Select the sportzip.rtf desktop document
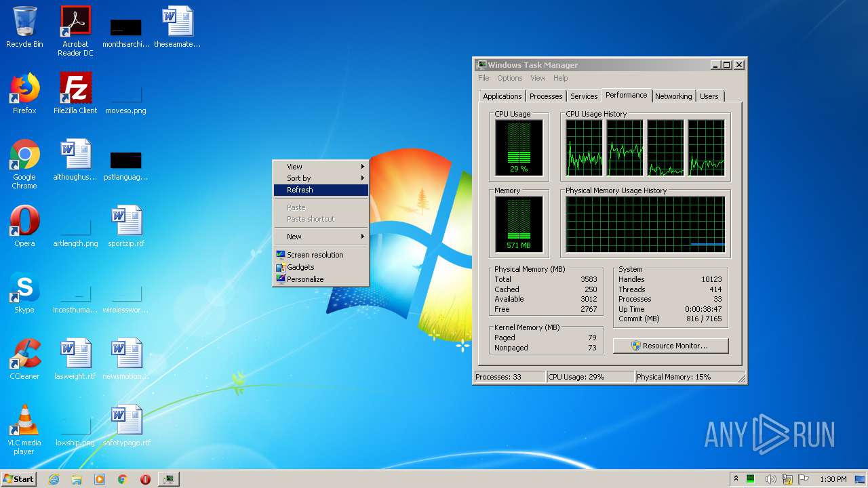The height and width of the screenshot is (488, 868). tap(126, 226)
